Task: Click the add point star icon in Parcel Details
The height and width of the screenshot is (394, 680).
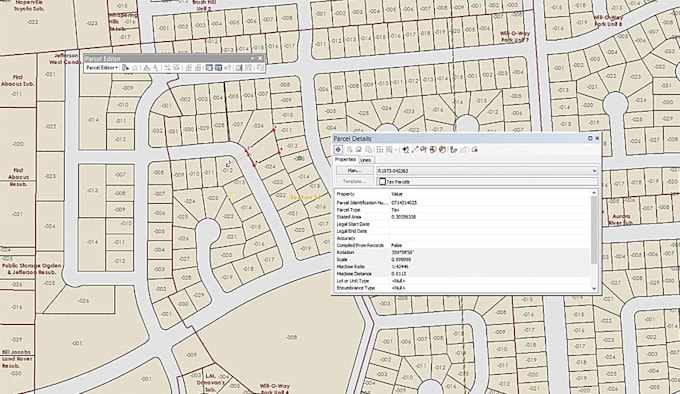Action: [x=405, y=150]
